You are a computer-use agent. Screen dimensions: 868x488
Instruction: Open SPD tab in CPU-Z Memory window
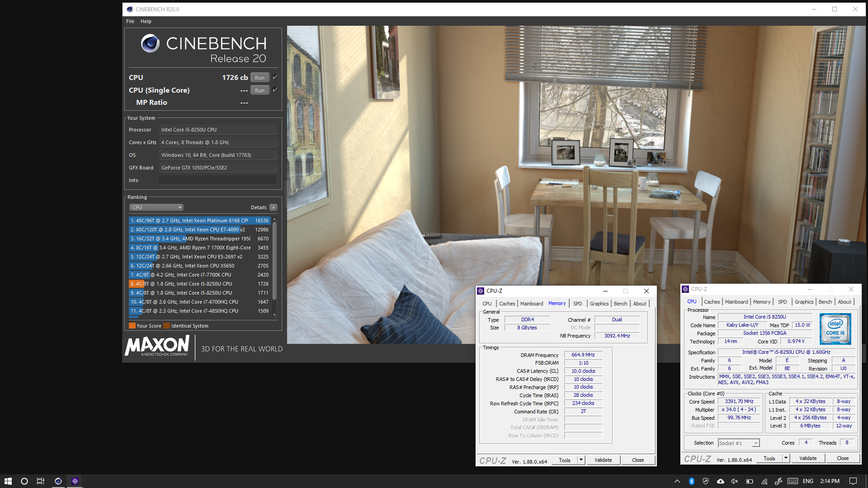click(x=578, y=304)
